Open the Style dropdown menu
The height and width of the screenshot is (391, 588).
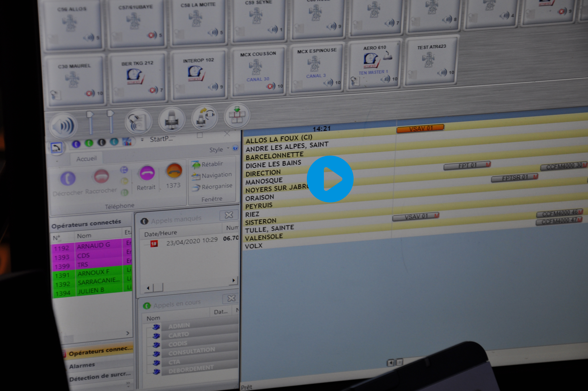tap(219, 150)
